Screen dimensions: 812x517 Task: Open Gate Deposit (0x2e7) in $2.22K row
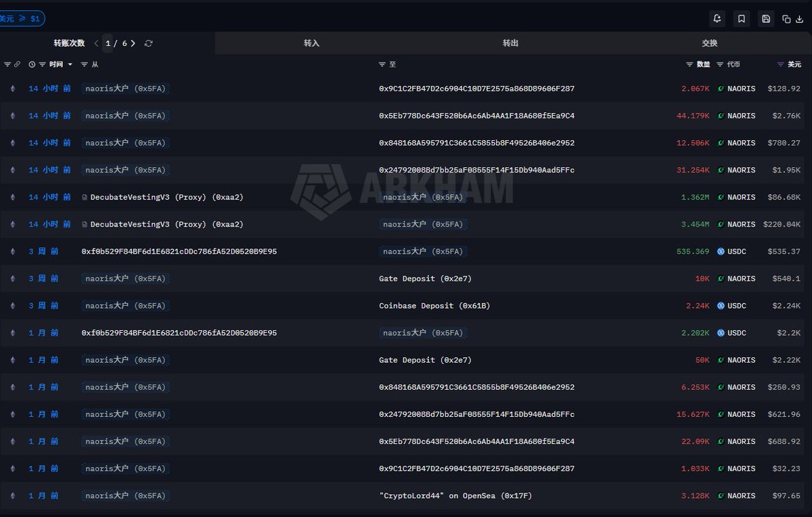[x=425, y=360]
